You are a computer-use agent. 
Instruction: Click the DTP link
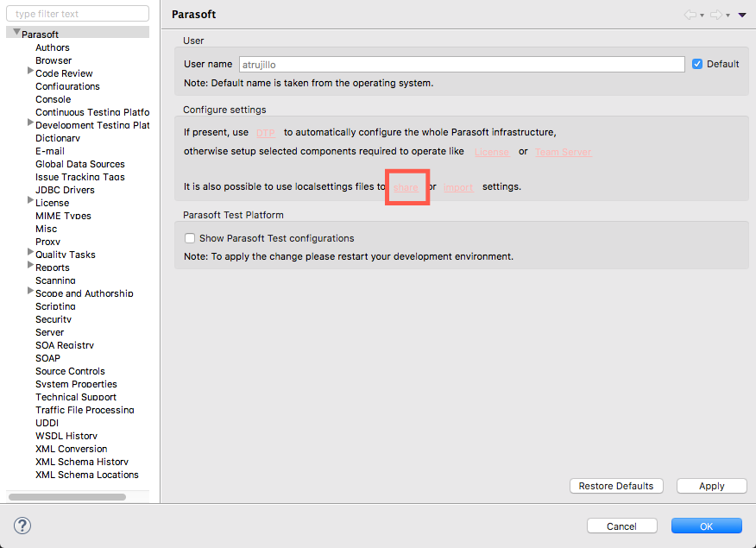click(x=266, y=133)
